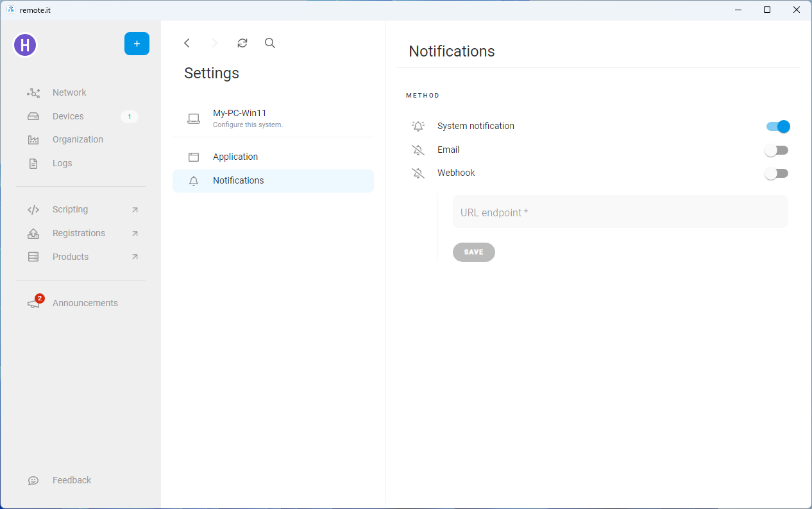The width and height of the screenshot is (812, 509).
Task: Click the search magnifier icon
Action: tap(270, 43)
